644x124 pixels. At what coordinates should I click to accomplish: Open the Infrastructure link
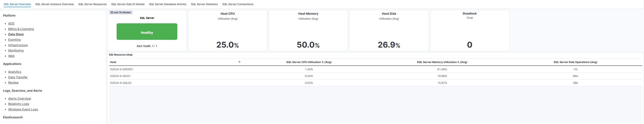[18, 45]
